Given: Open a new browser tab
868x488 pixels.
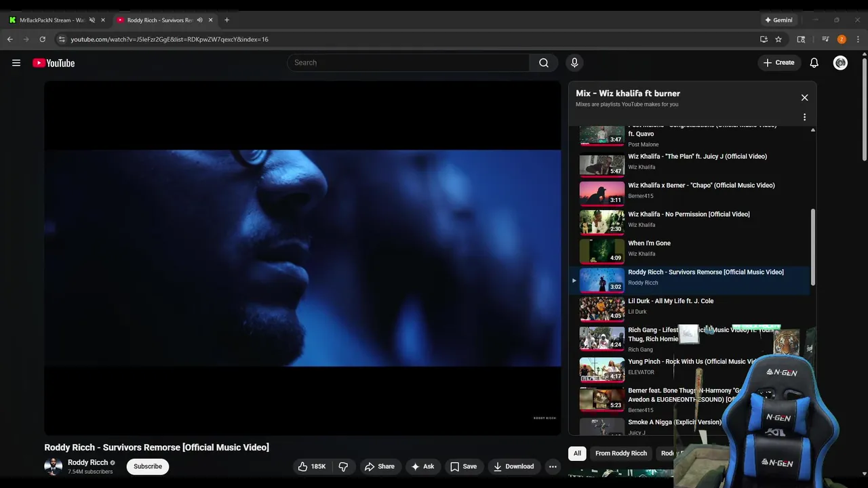Looking at the screenshot, I should pos(226,20).
